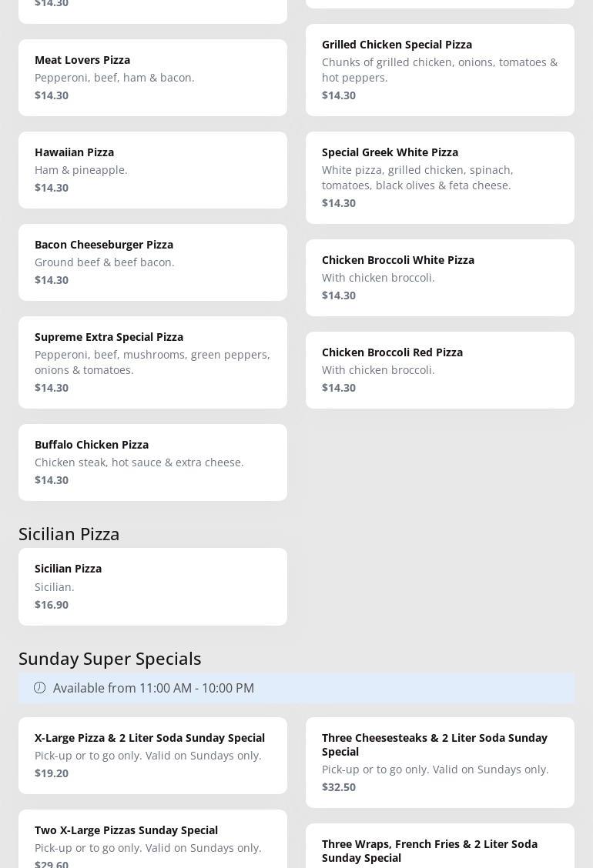Open the Meat Lovers Pizza item
The height and width of the screenshot is (868, 593).
click(152, 77)
